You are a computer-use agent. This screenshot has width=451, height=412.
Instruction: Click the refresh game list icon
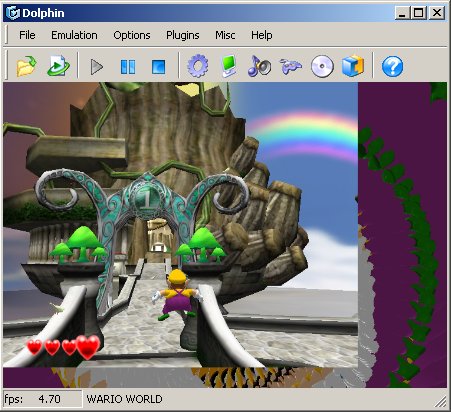[x=58, y=66]
